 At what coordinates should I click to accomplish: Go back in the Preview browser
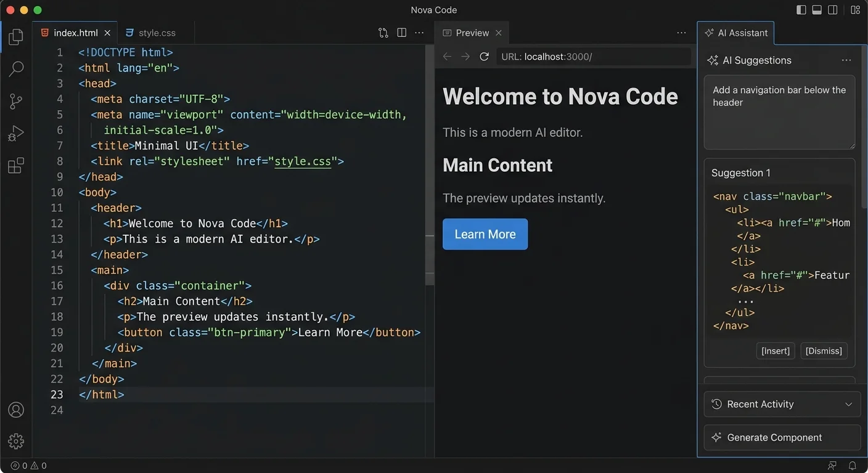[x=448, y=57]
